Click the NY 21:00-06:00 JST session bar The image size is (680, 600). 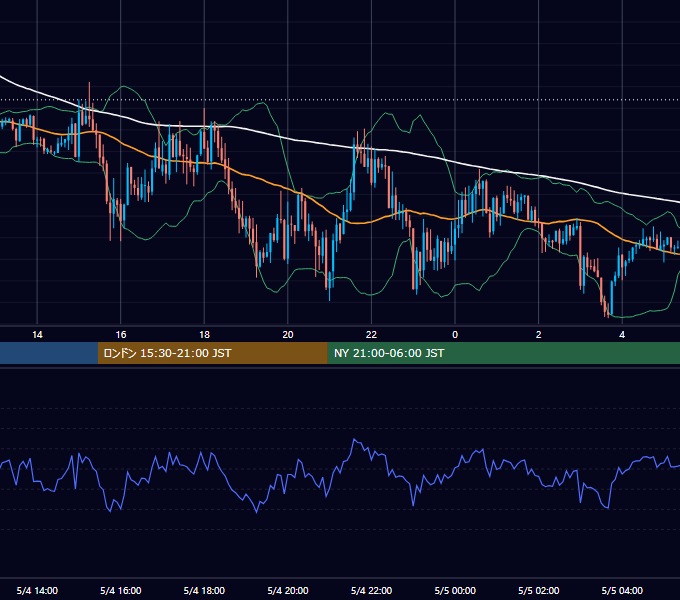503,353
